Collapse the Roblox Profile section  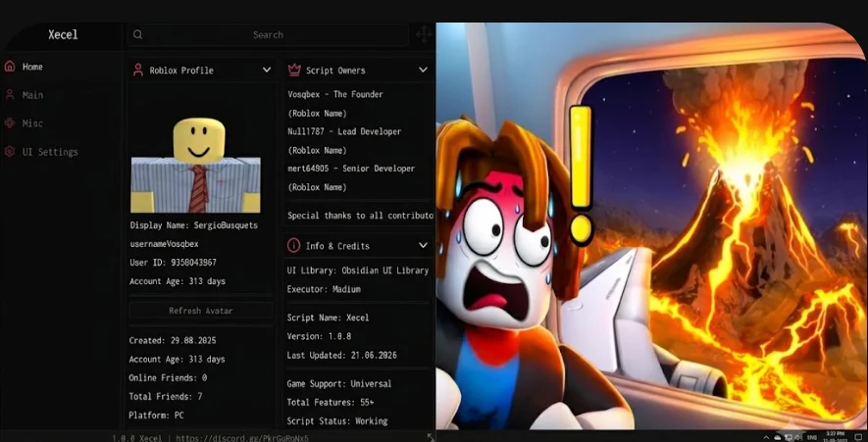(267, 70)
